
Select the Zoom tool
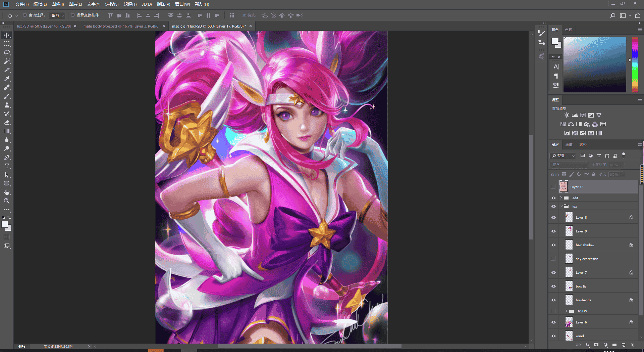[7, 201]
